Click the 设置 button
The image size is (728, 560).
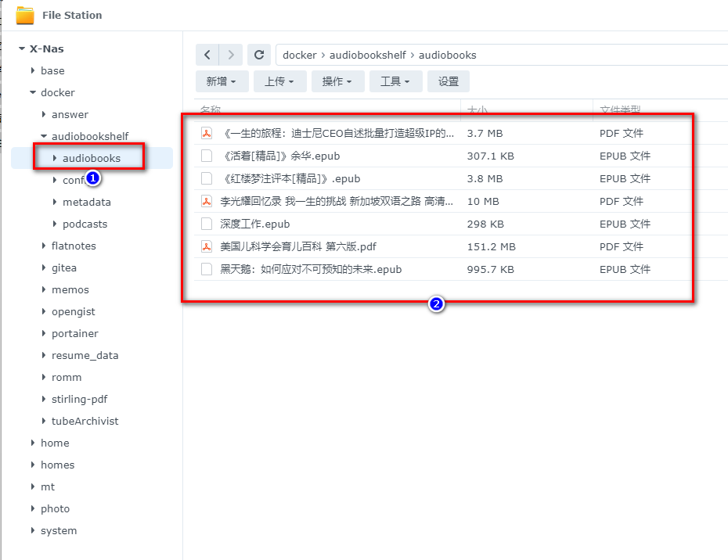tap(449, 81)
